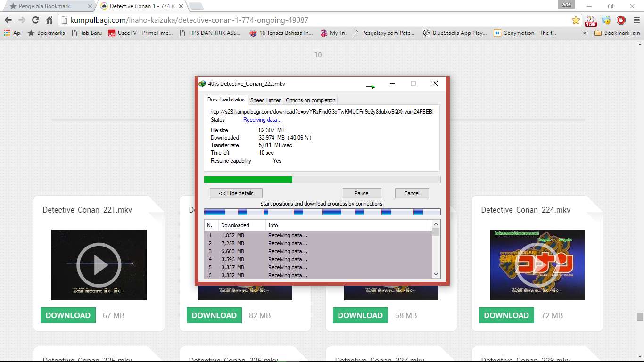Screen dimensions: 644x362
Task: Click the connections progress segment bar
Action: [322, 212]
